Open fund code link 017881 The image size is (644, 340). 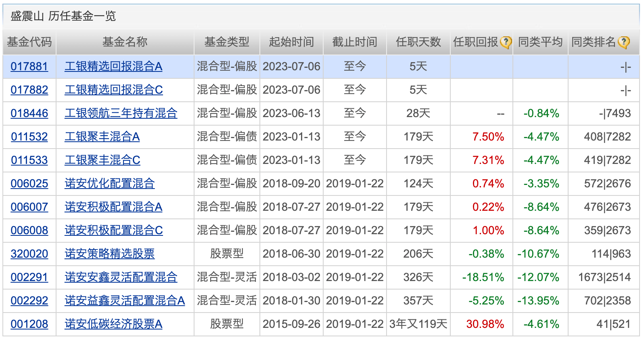29,67
